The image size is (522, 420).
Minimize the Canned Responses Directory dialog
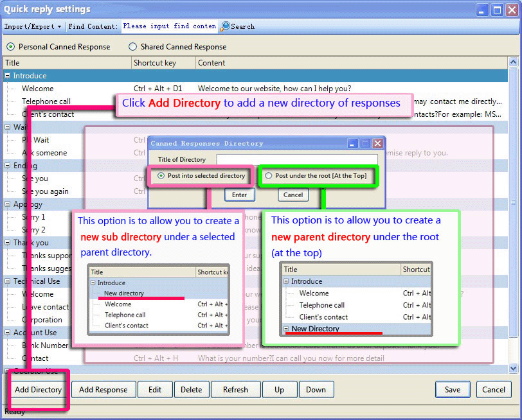click(353, 143)
